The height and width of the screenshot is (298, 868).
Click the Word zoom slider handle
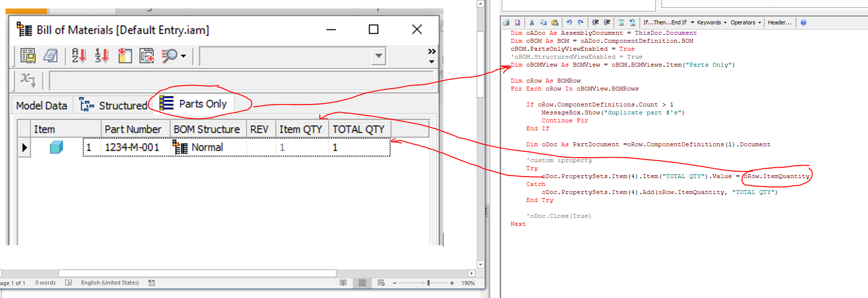click(x=429, y=283)
